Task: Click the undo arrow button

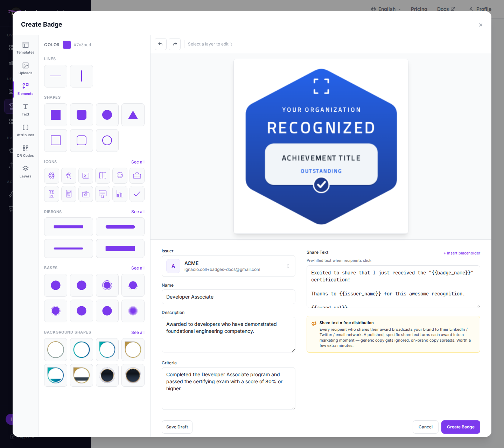Action: tap(161, 44)
